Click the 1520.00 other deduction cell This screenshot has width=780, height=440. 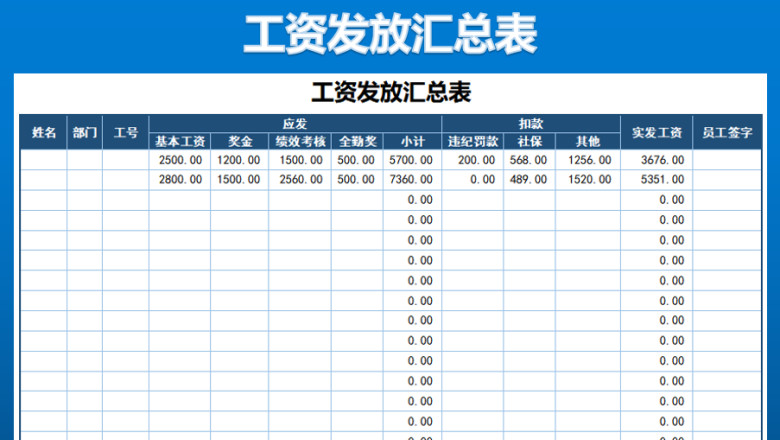(588, 179)
